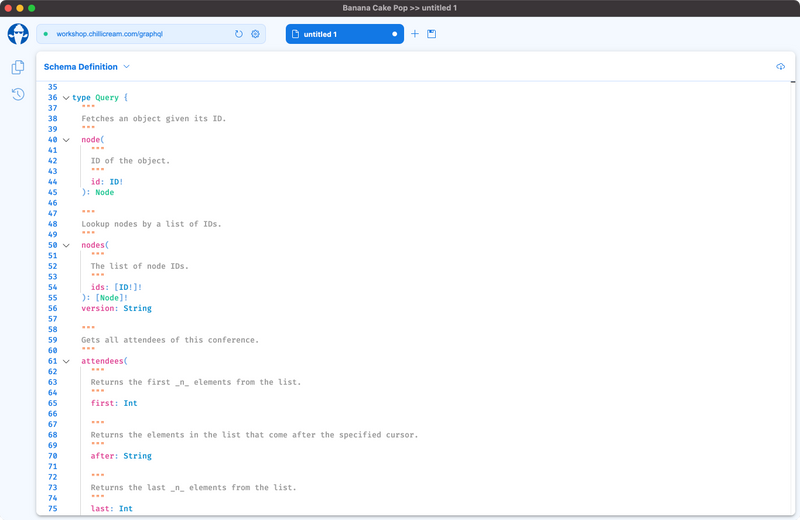Screen dimensions: 800x520
Task: Click the green connection status dot
Action: coord(46,34)
